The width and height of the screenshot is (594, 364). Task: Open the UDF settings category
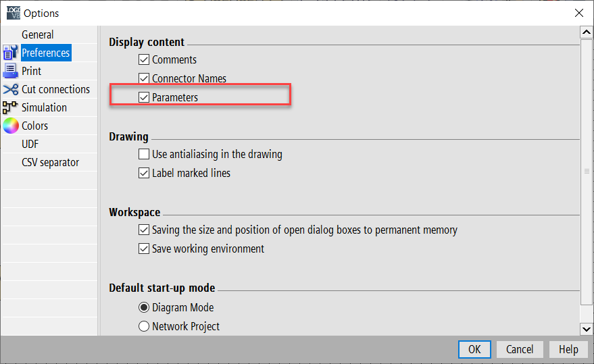(x=32, y=144)
